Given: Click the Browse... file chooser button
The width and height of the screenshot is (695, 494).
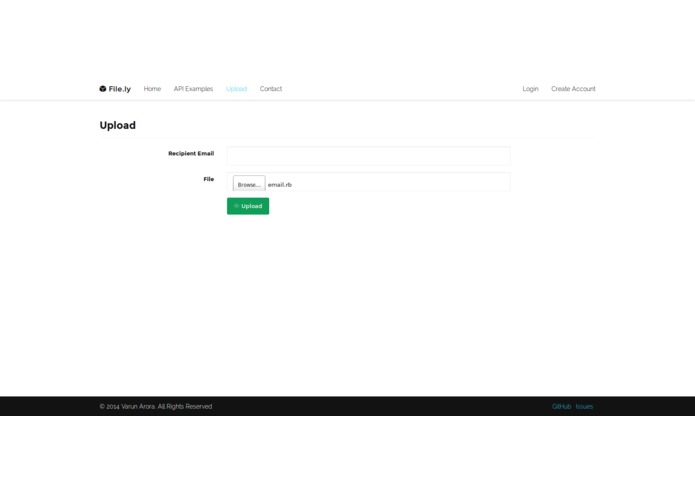Looking at the screenshot, I should click(249, 184).
